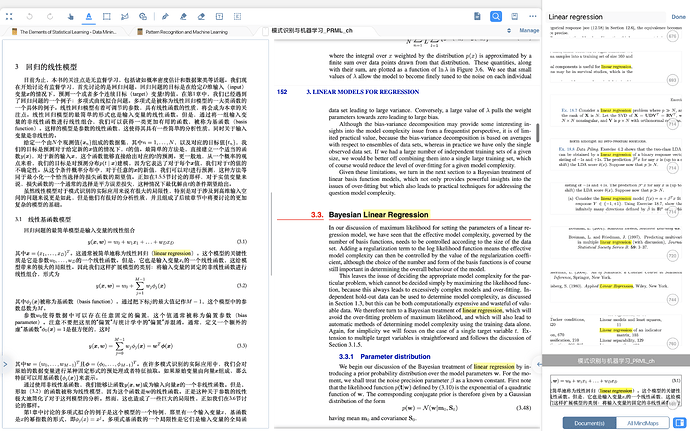The width and height of the screenshot is (690, 431).
Task: Click the Linear regression search field
Action: [606, 17]
